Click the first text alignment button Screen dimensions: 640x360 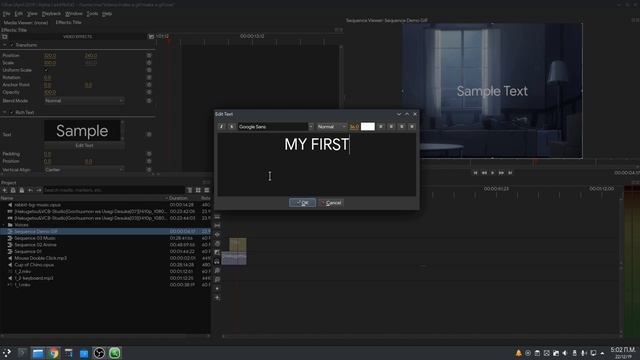click(x=381, y=127)
